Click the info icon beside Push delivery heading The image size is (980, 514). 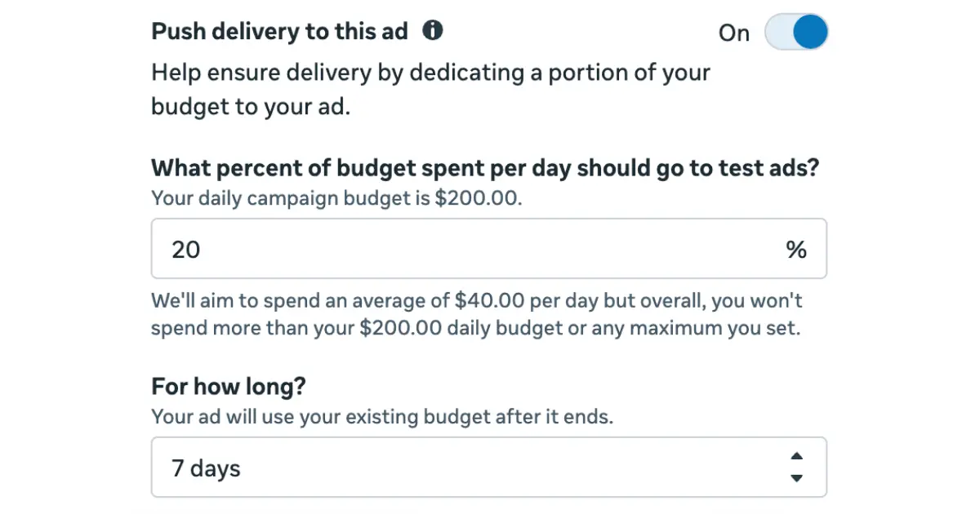tap(433, 31)
